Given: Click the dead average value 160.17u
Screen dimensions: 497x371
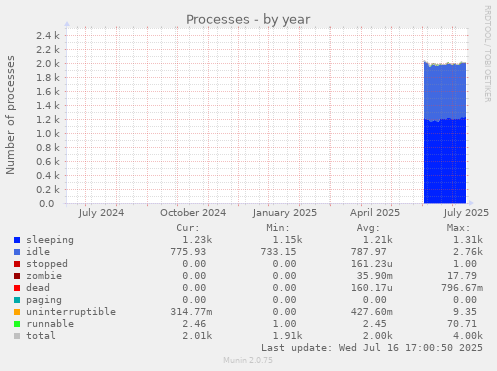Looking at the screenshot, I should point(372,288).
